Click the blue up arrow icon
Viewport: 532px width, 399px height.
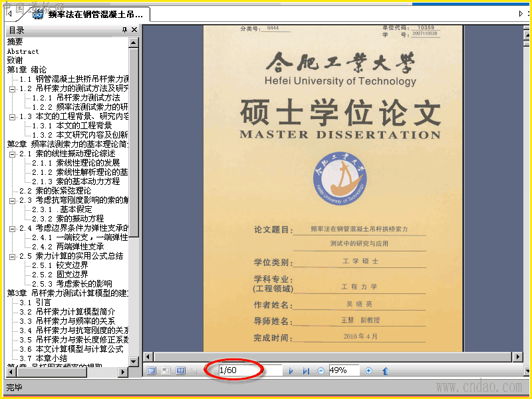tap(385, 371)
